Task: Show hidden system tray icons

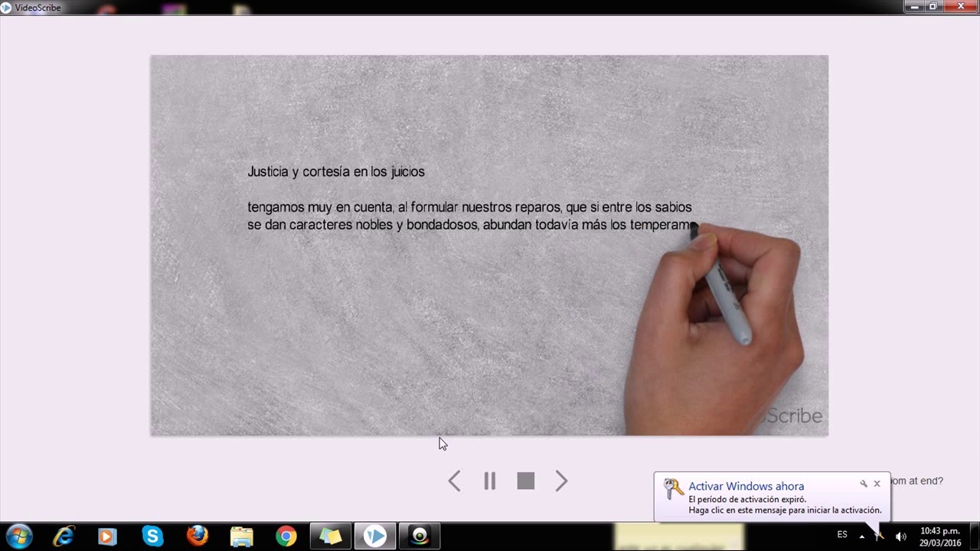Action: pos(862,536)
